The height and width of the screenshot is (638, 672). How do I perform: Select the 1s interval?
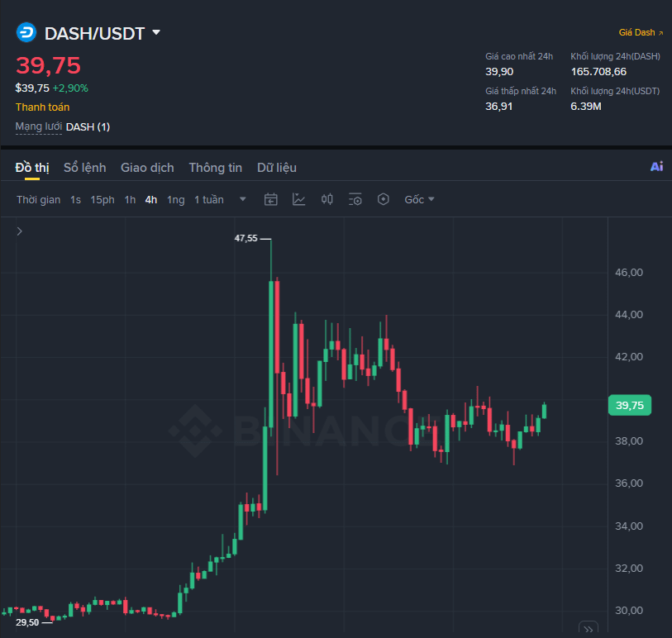pyautogui.click(x=75, y=200)
